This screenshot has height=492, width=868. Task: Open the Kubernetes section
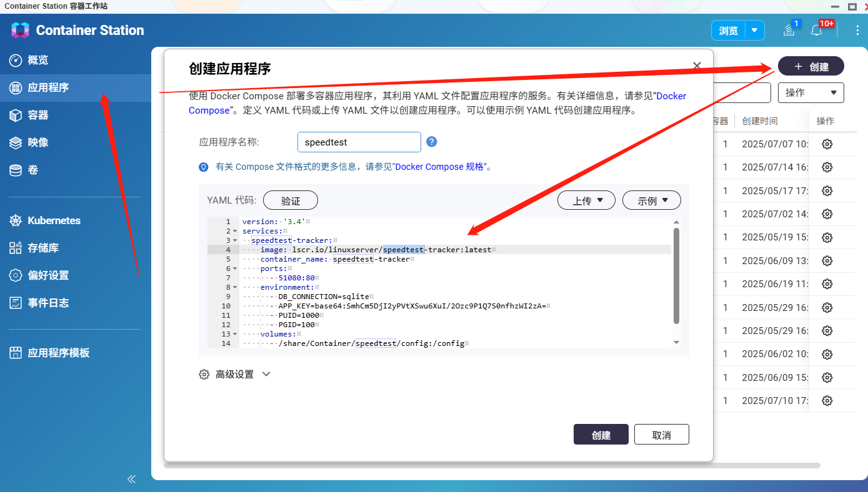54,220
